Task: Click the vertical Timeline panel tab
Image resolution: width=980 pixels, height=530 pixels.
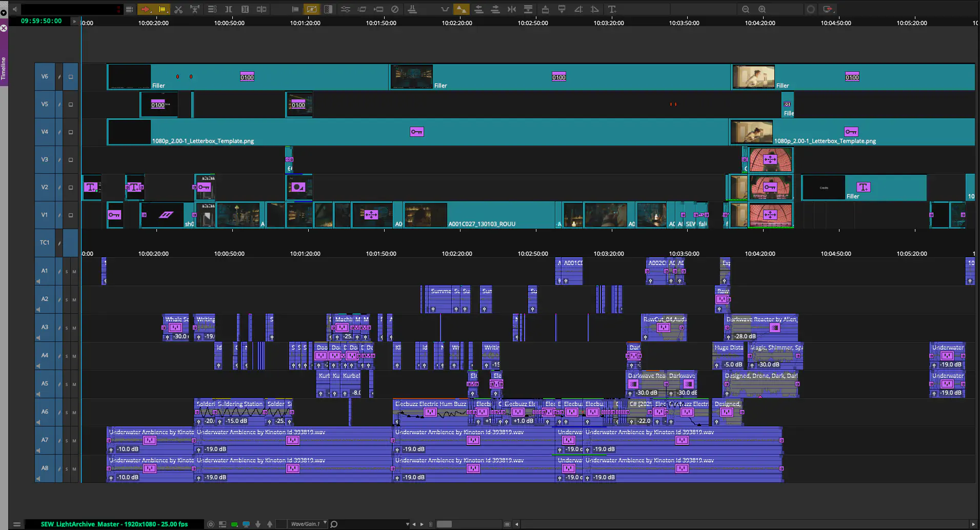Action: [4, 68]
